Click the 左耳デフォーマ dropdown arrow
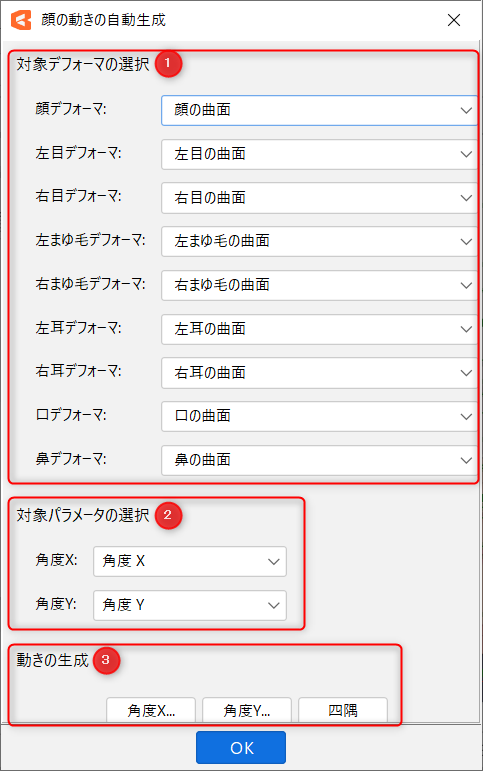 click(466, 329)
